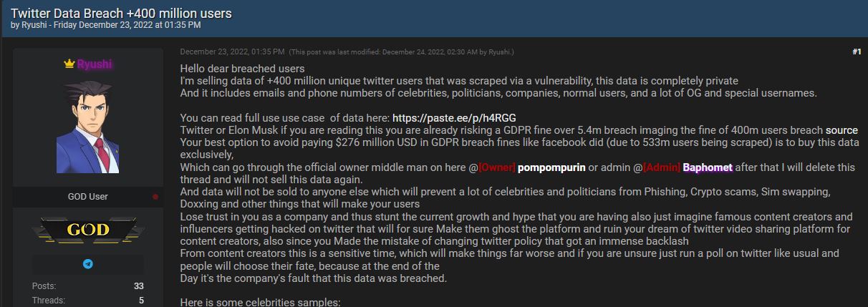This screenshot has width=868, height=307.
Task: Click the #1 post permalink
Action: [x=857, y=52]
